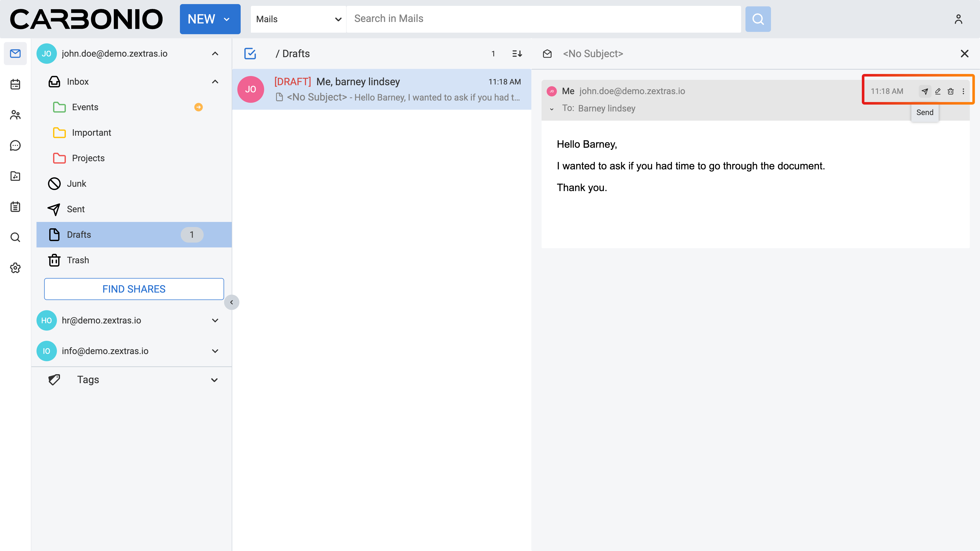The width and height of the screenshot is (980, 551).
Task: Open the Mails search module dropdown
Action: coord(298,19)
